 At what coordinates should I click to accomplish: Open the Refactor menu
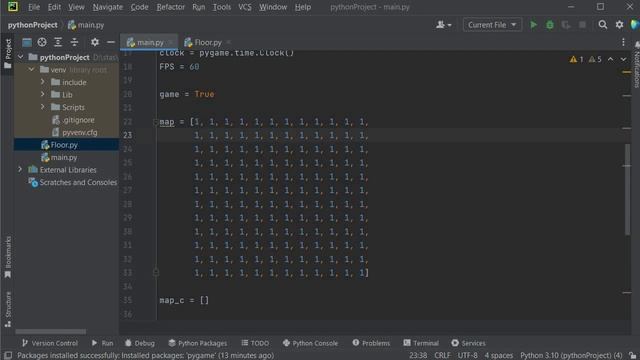tap(171, 7)
